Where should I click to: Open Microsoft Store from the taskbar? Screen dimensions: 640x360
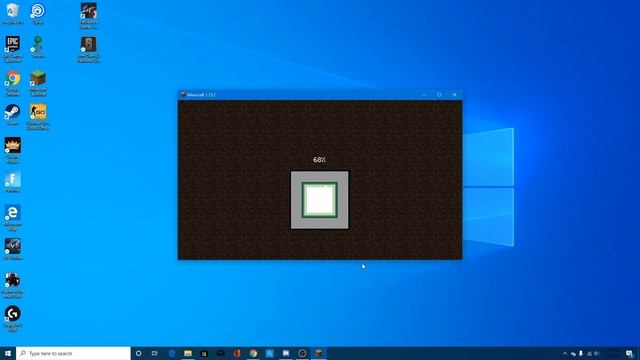pos(204,353)
